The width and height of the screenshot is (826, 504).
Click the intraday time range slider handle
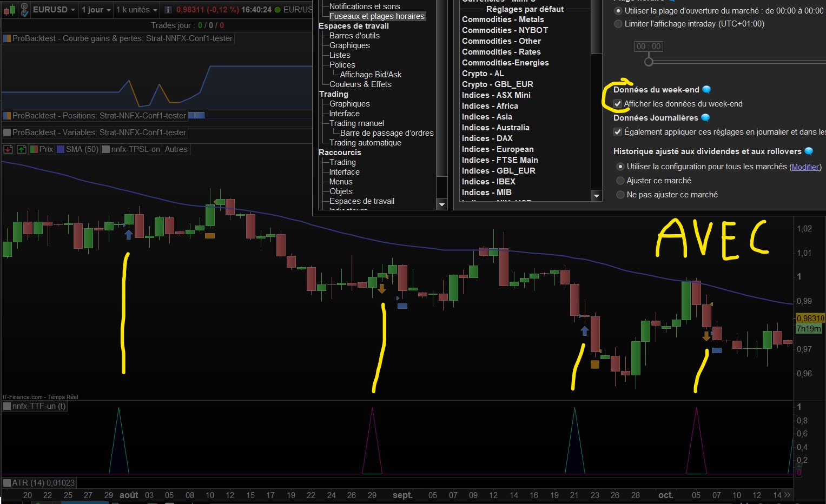click(x=649, y=62)
